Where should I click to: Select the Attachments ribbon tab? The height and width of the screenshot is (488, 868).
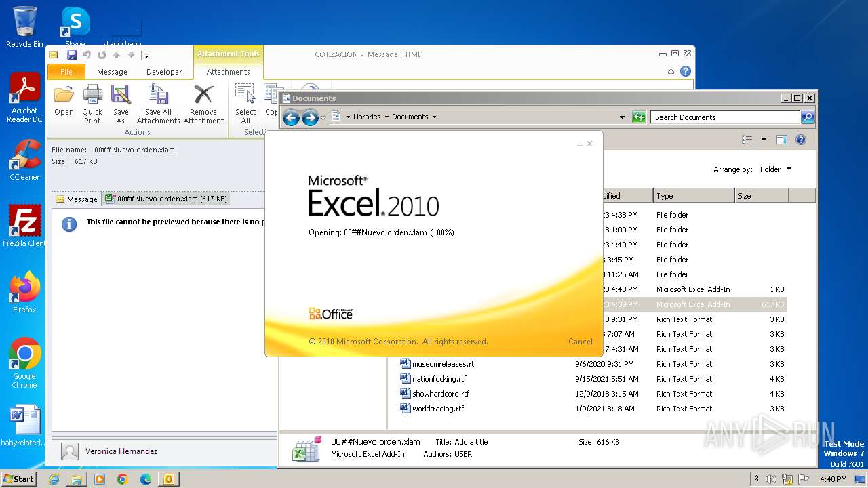(x=228, y=71)
